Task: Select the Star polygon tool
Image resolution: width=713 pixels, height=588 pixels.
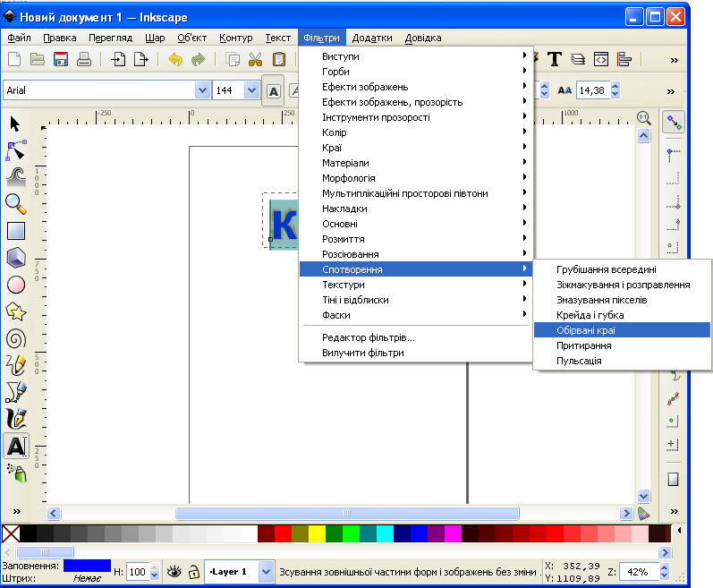Action: 16,312
